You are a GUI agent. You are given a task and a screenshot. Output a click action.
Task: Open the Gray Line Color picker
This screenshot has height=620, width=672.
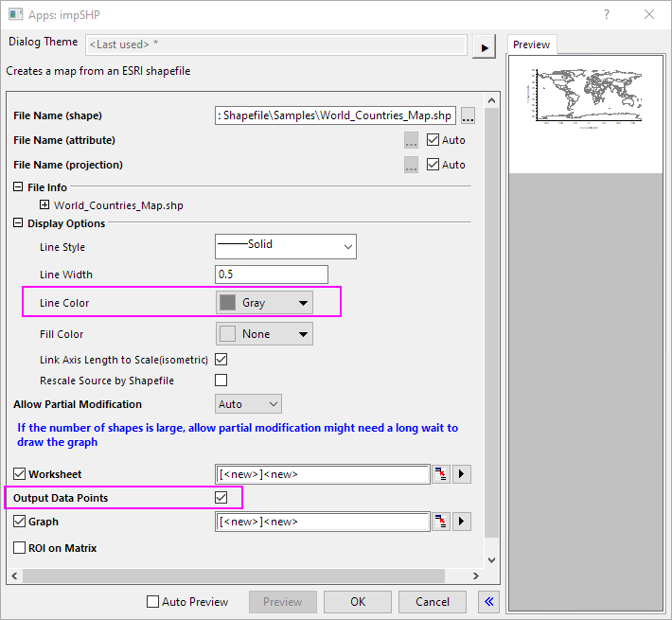[265, 303]
